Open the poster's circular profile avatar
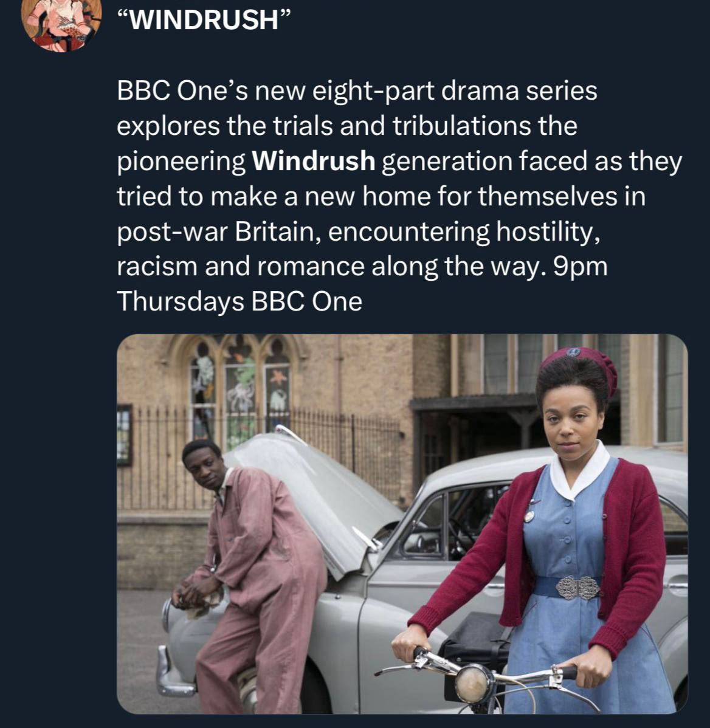The height and width of the screenshot is (728, 710). (61, 22)
